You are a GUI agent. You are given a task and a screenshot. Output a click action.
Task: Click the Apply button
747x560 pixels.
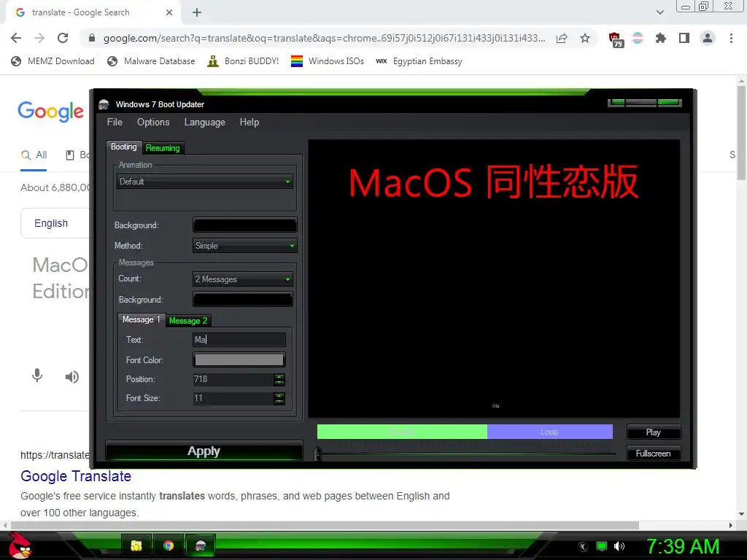click(x=204, y=451)
